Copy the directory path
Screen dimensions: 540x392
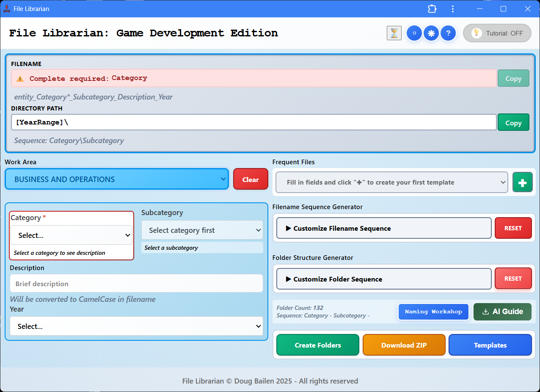pyautogui.click(x=513, y=122)
